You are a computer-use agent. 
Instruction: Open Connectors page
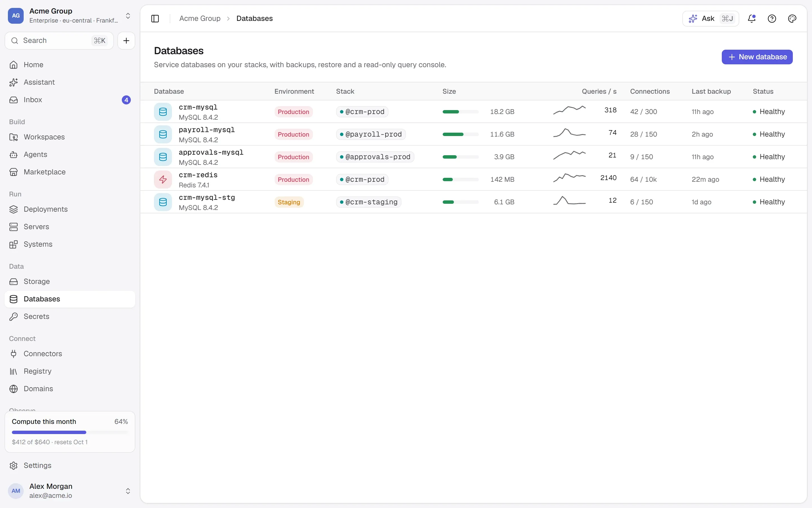pyautogui.click(x=70, y=353)
